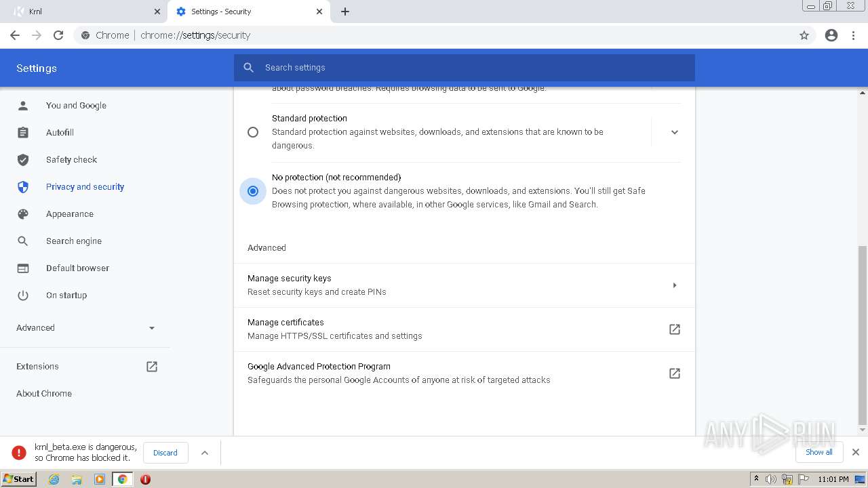Click the forward navigation arrow
868x488 pixels.
(x=37, y=35)
